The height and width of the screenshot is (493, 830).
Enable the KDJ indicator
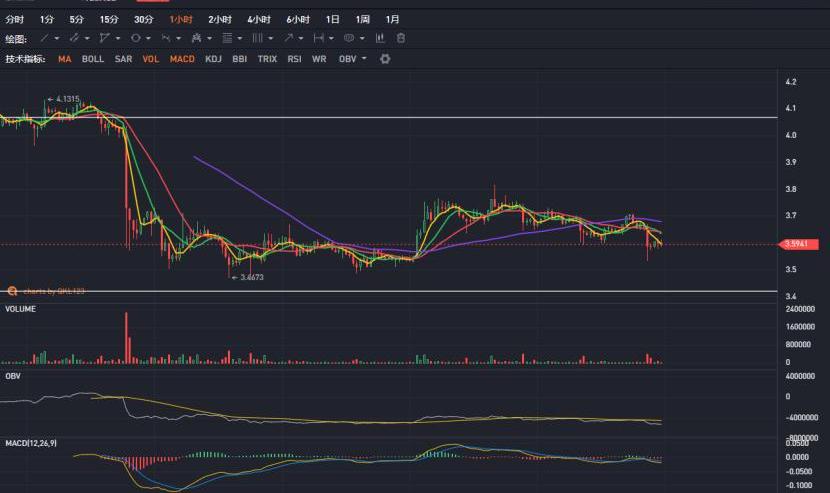click(213, 59)
